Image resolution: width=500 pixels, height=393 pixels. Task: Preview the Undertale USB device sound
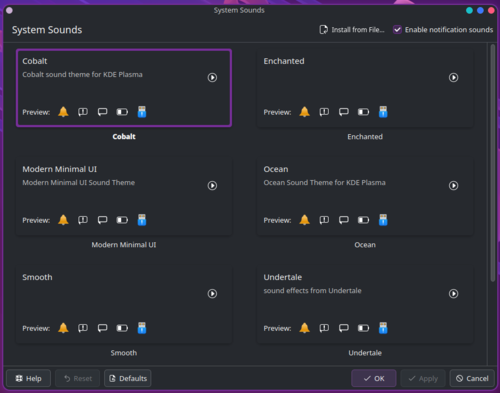[383, 328]
